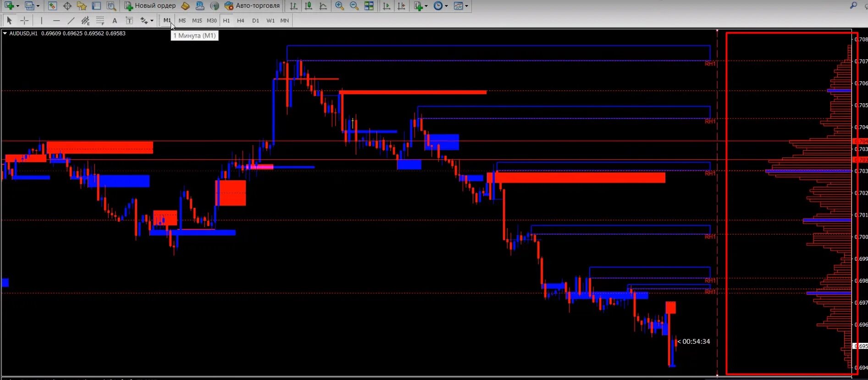
Task: Expand the templates dropdown arrow
Action: coord(467,6)
